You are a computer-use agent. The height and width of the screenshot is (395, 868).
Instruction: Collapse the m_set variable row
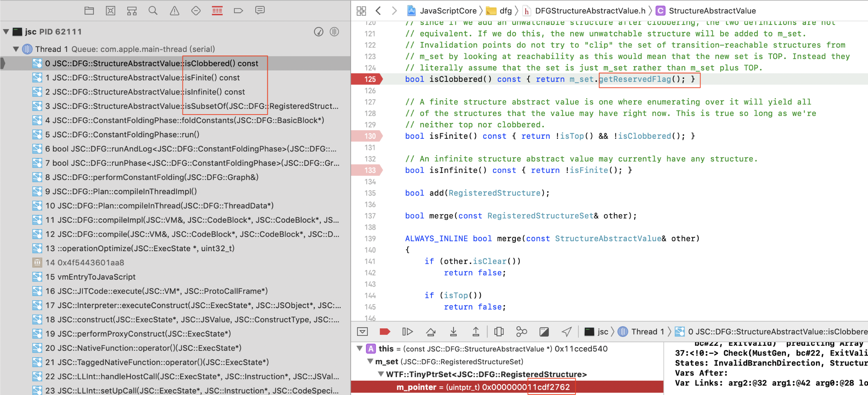[370, 361]
